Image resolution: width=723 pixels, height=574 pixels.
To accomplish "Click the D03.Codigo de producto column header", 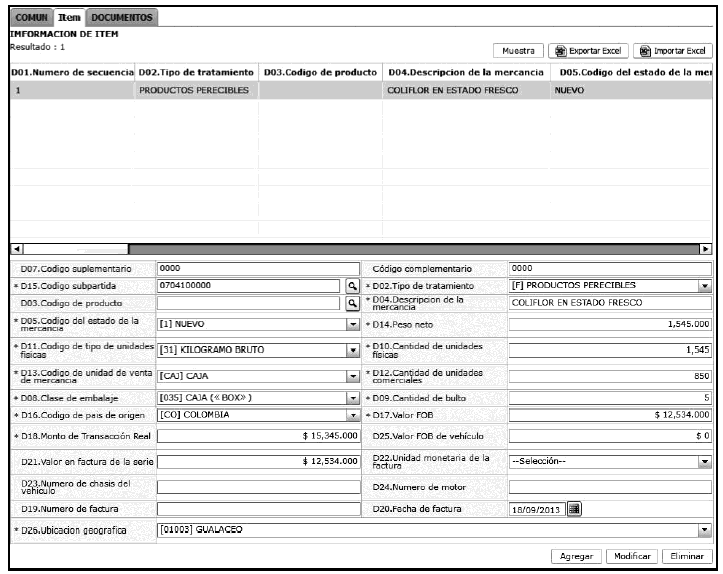I will tap(320, 72).
